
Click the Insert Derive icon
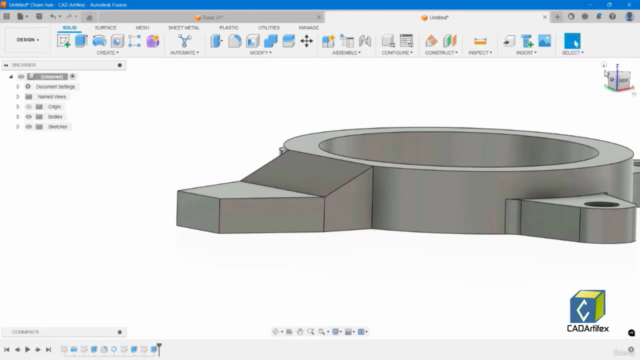[x=509, y=41]
